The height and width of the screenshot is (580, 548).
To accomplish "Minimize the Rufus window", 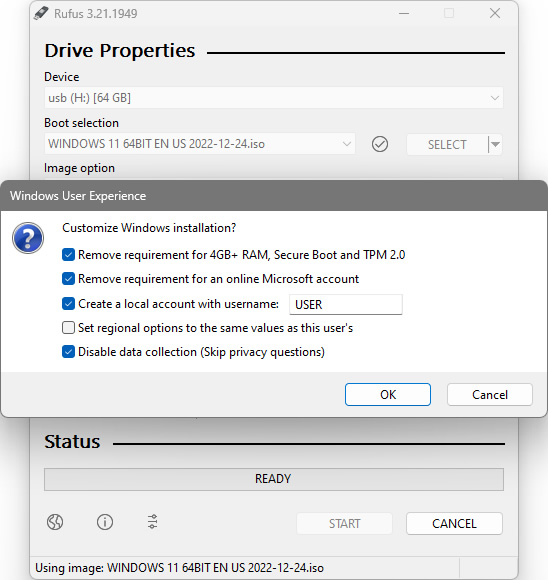I will (404, 14).
